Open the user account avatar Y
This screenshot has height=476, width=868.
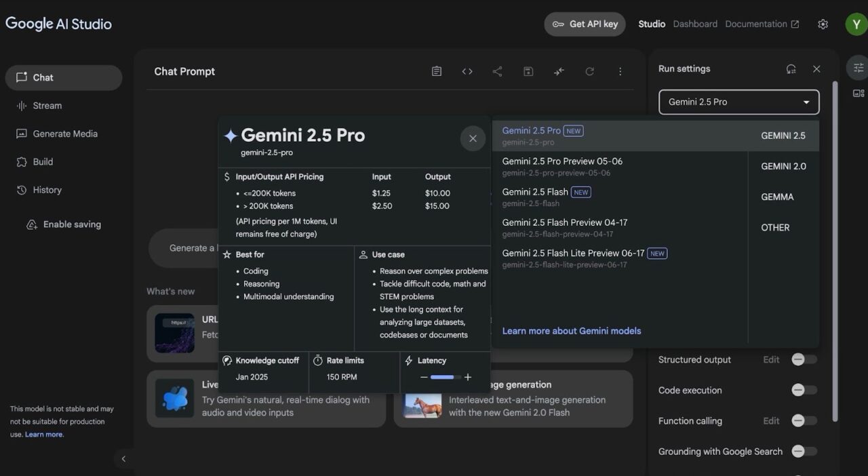856,24
